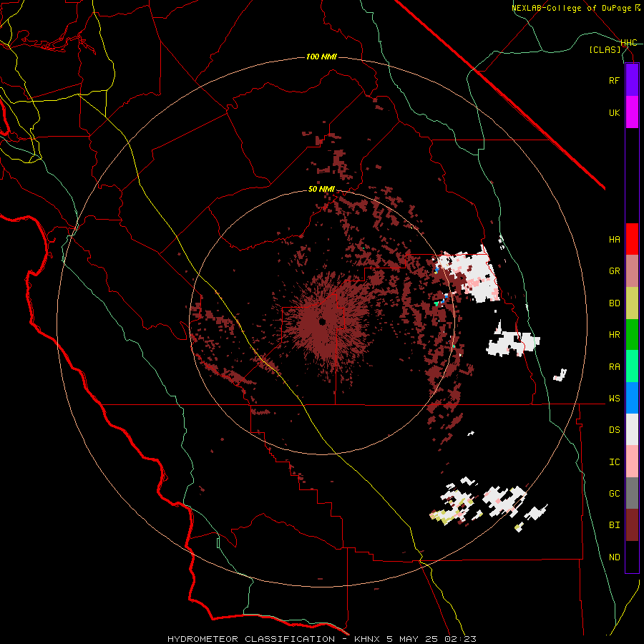
Task: Click the "UK" legend label
Action: coord(614,112)
